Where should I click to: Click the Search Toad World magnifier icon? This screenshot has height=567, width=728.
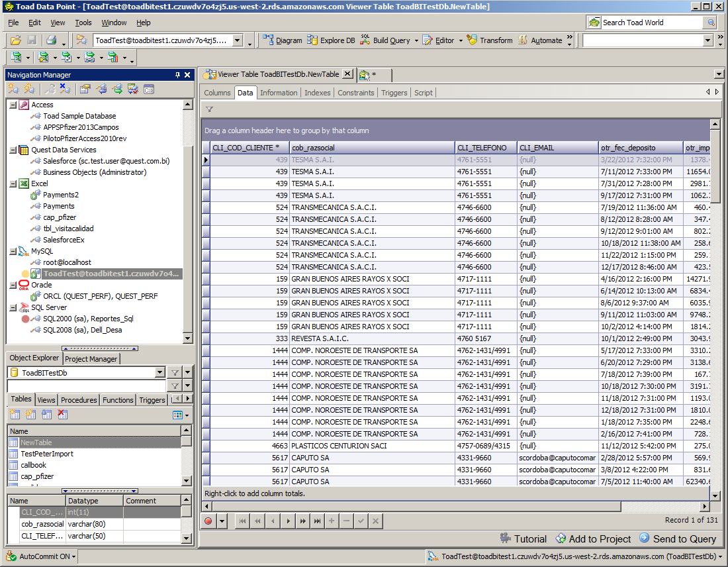coord(710,23)
